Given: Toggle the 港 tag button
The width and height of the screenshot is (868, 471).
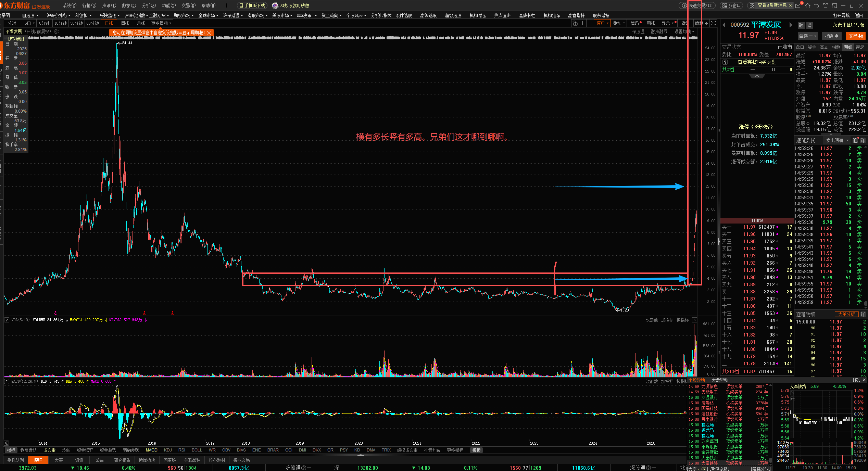Looking at the screenshot, I should (x=809, y=25).
